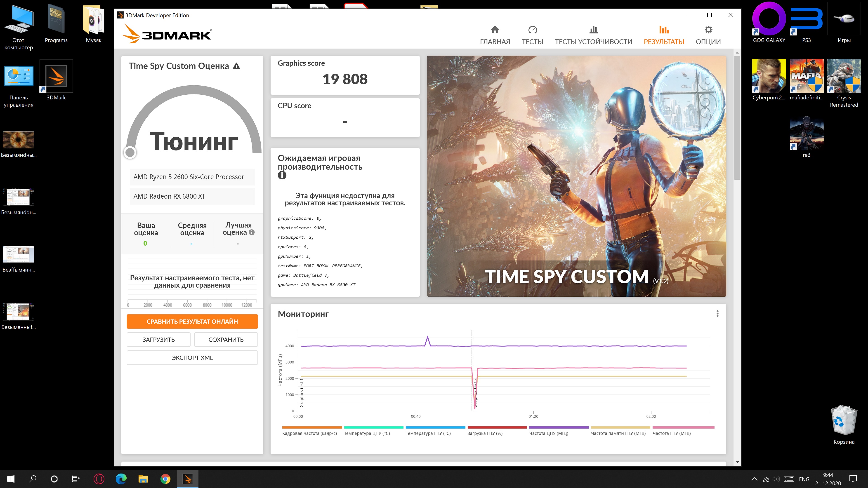
Task: Click info icon under Ожидаемая игровая производительность
Action: pos(282,175)
